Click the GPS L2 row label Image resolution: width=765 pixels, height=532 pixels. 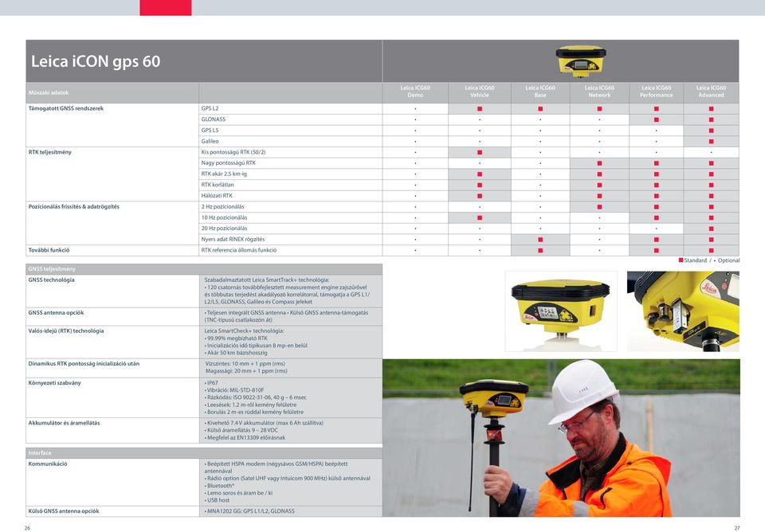tap(210, 108)
